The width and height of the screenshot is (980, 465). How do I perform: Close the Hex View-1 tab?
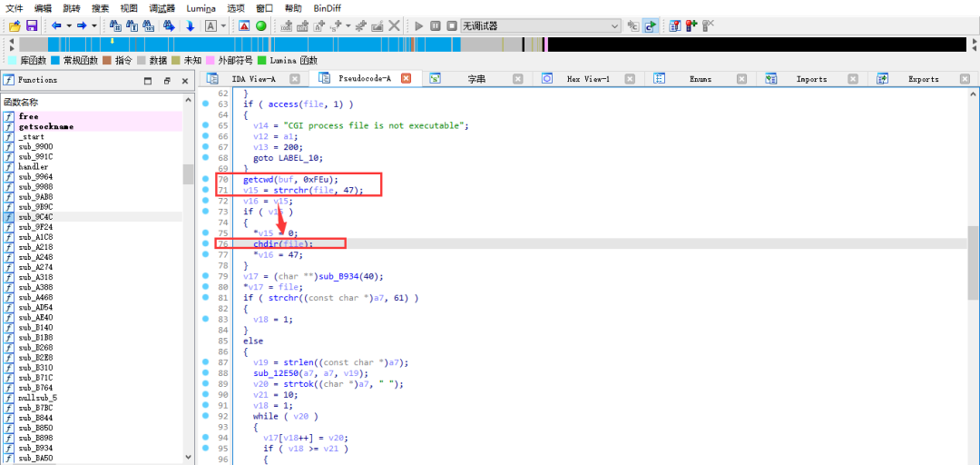pos(630,79)
